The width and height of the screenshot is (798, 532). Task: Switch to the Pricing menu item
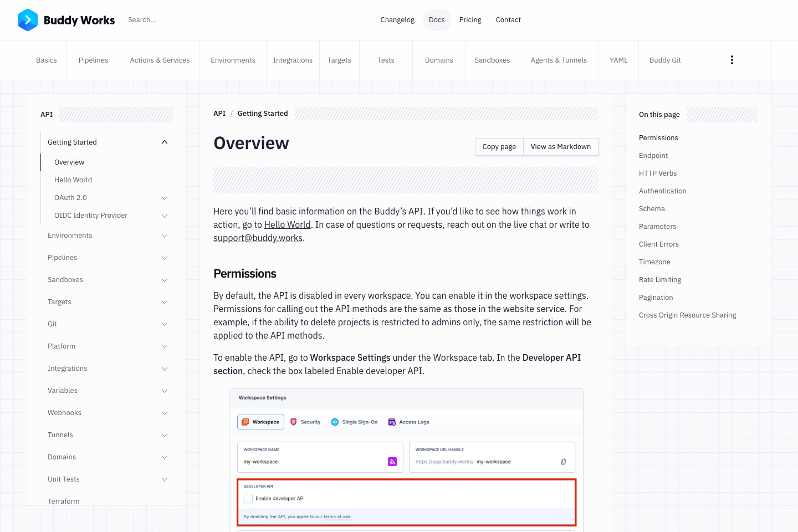point(470,19)
